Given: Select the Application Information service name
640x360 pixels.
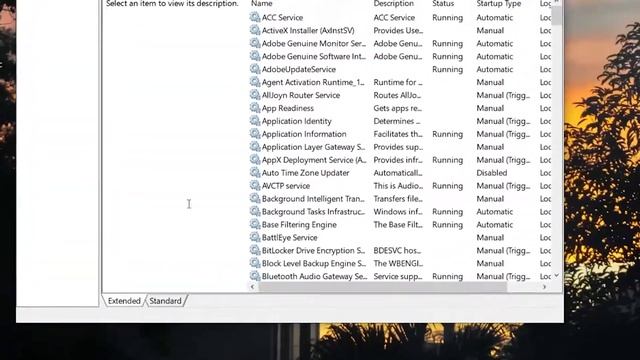Looking at the screenshot, I should pyautogui.click(x=304, y=134).
